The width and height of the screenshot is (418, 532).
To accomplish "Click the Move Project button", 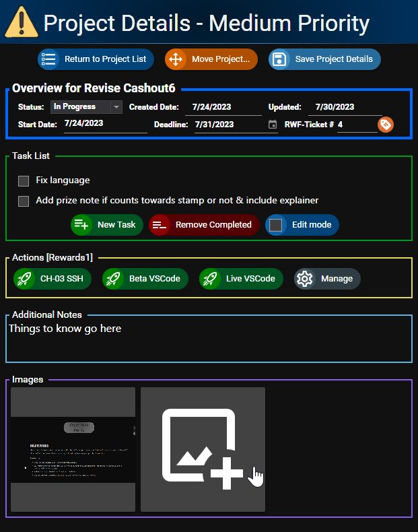I will [211, 59].
